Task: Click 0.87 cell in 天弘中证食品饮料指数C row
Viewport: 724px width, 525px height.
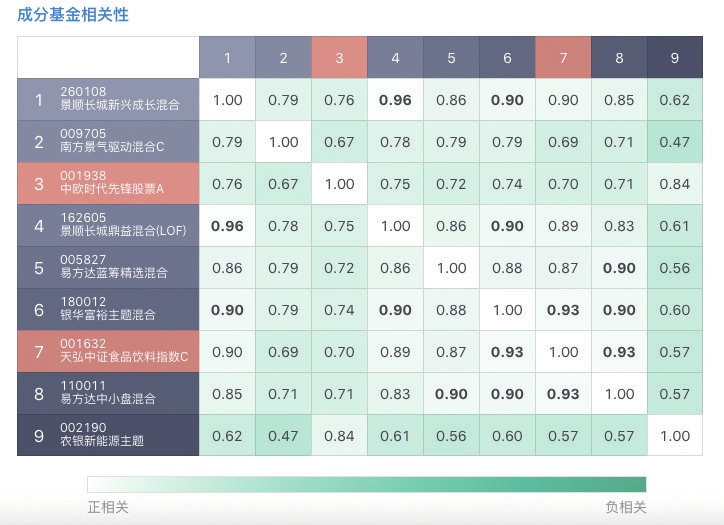Action: (451, 352)
